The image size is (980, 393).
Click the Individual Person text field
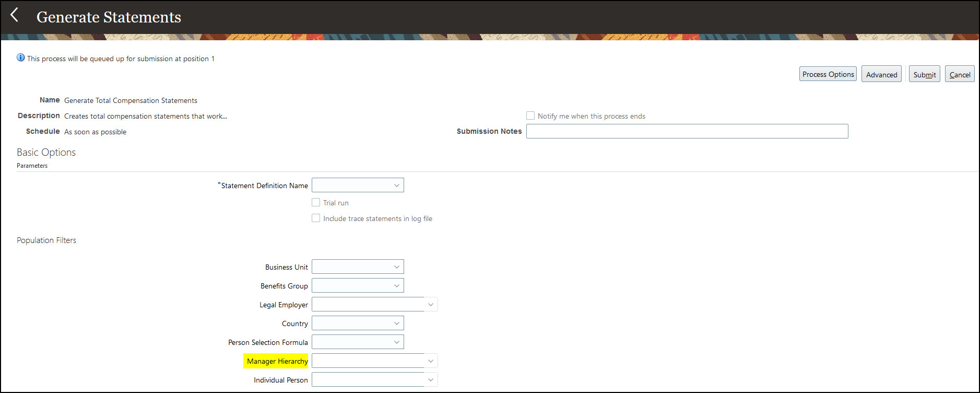click(368, 379)
